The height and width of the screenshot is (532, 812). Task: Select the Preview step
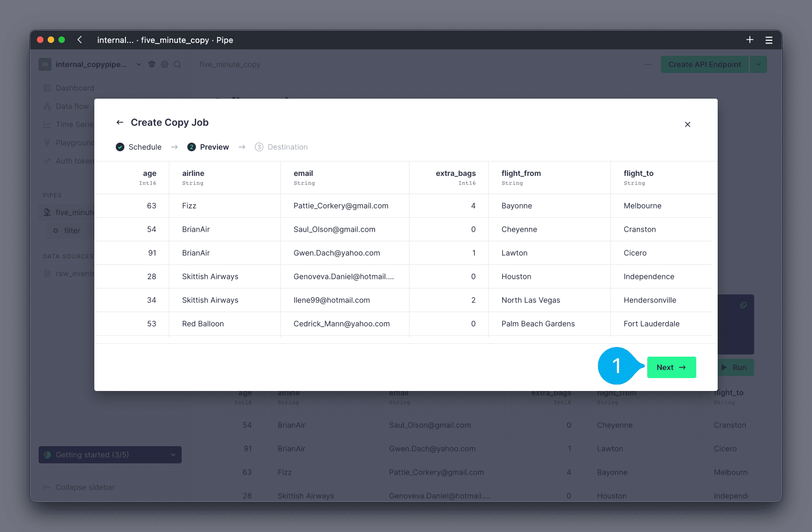click(x=208, y=147)
